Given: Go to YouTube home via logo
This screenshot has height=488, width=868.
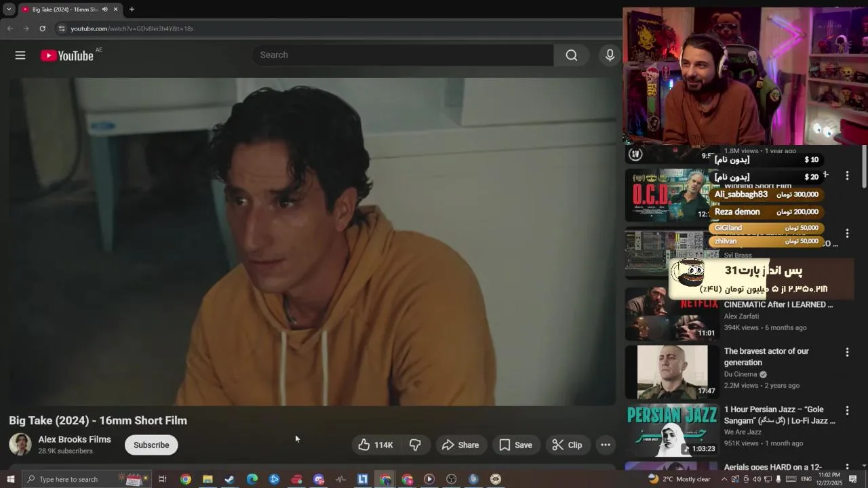Looking at the screenshot, I should coord(66,56).
